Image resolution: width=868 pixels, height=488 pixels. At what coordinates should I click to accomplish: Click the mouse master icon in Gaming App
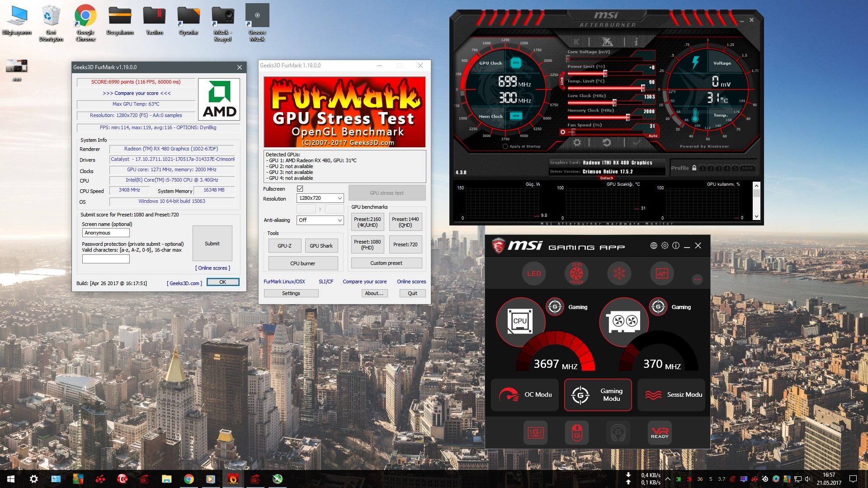pyautogui.click(x=577, y=433)
